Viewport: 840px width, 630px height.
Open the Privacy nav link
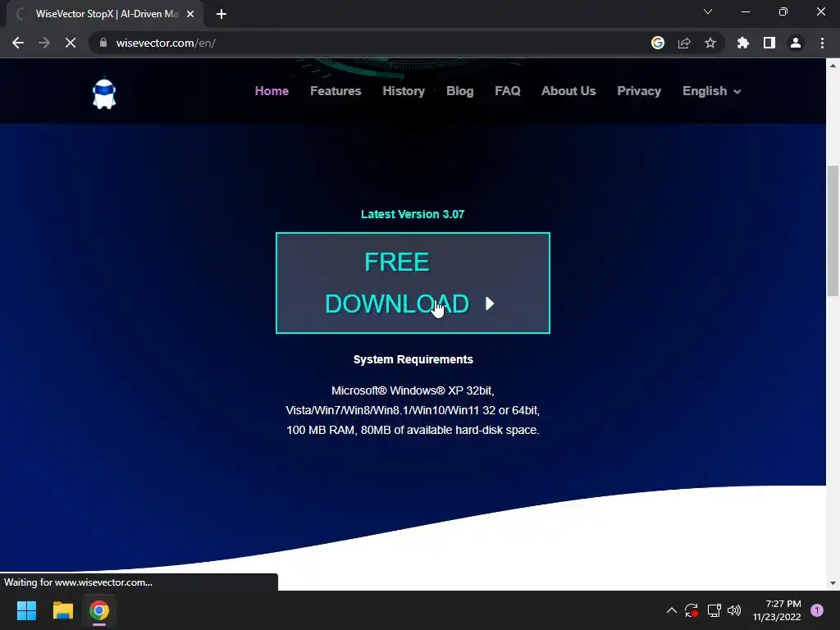tap(638, 91)
